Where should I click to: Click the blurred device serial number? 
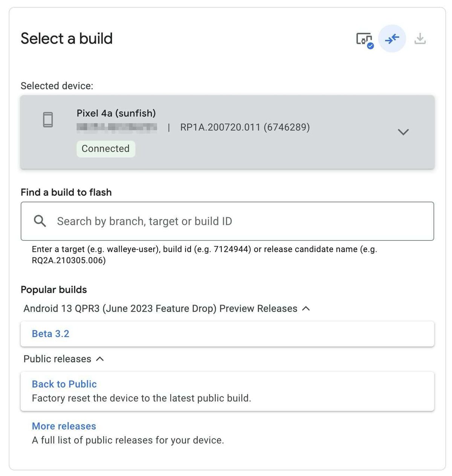pos(117,127)
